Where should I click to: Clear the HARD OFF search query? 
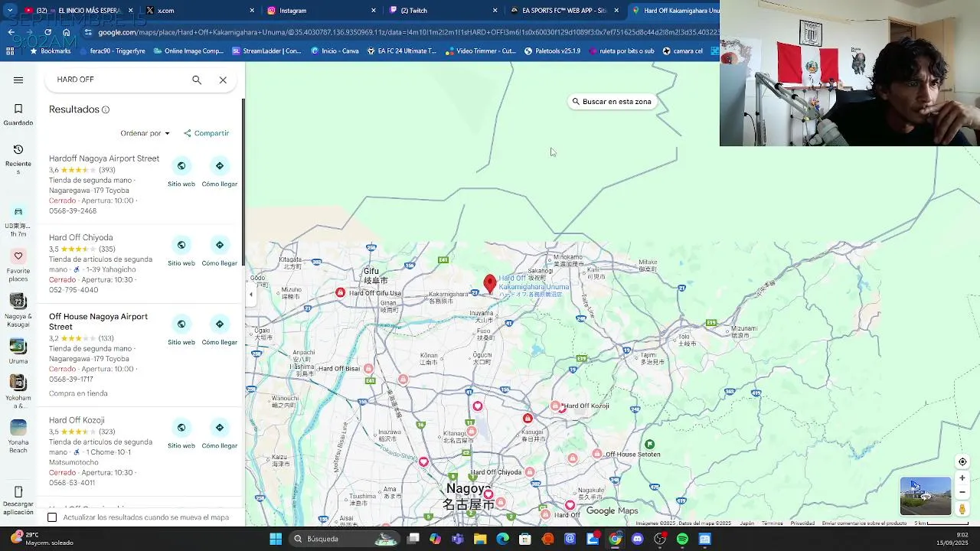[x=223, y=80]
